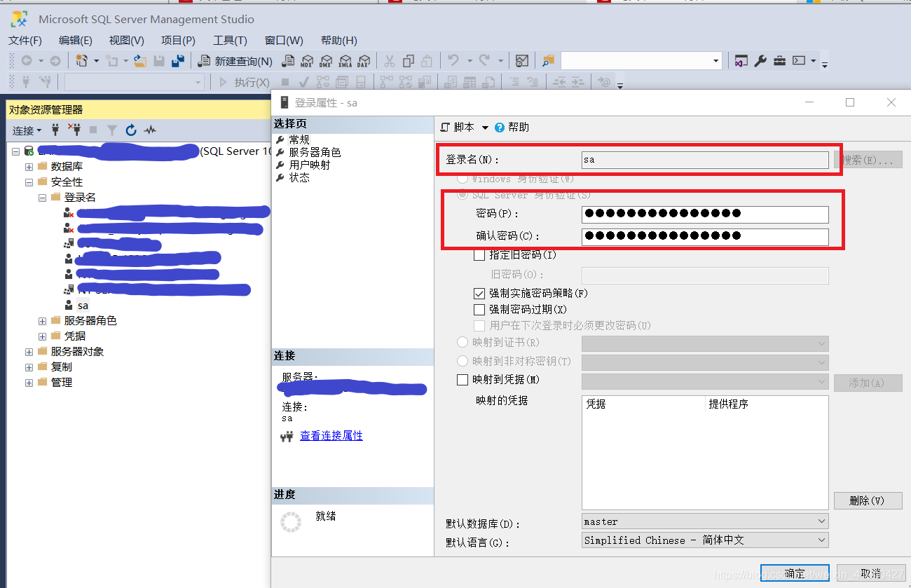Click the Database Engine Query icon
This screenshot has width=911, height=588.
coord(287,61)
